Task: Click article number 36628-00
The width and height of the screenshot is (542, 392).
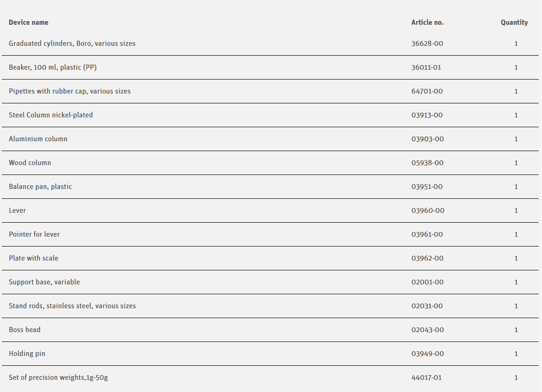Action: click(x=427, y=44)
